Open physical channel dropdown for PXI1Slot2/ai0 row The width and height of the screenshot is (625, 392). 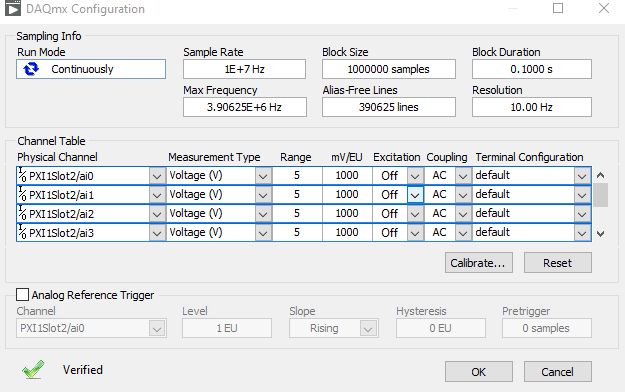click(157, 176)
